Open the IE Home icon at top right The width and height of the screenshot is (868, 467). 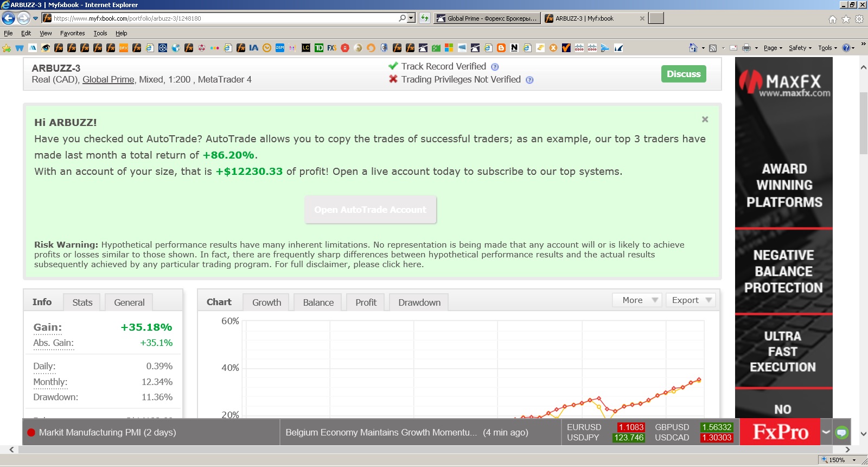[833, 19]
